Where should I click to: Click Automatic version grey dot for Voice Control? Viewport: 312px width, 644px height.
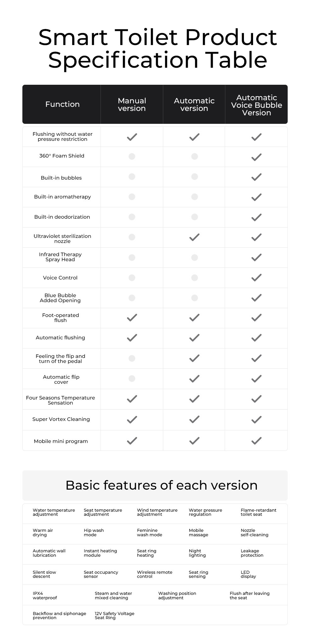pyautogui.click(x=194, y=278)
